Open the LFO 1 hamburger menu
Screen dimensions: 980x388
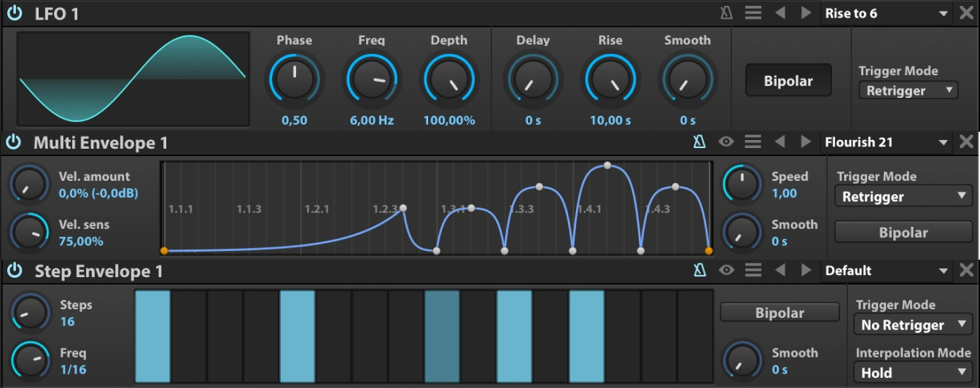click(753, 13)
